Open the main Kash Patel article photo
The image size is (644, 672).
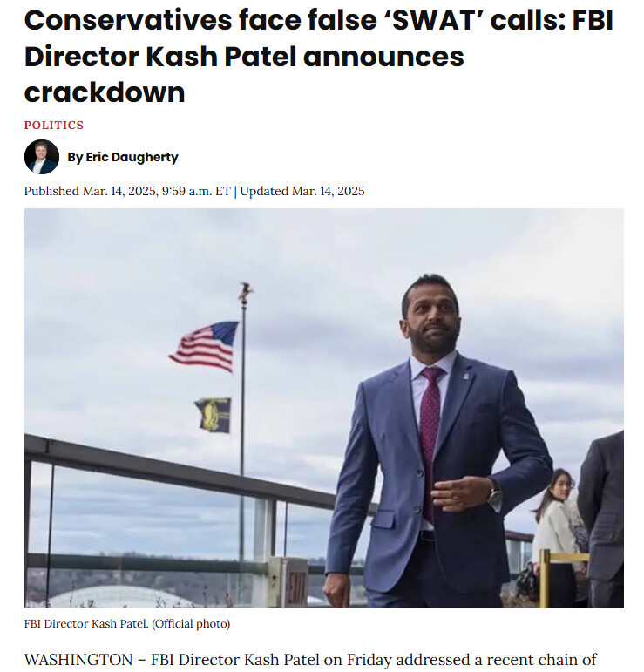pyautogui.click(x=323, y=407)
